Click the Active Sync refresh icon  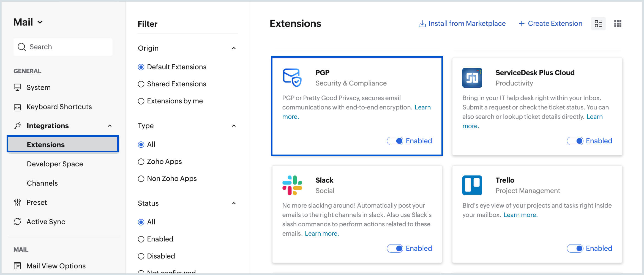[18, 221]
